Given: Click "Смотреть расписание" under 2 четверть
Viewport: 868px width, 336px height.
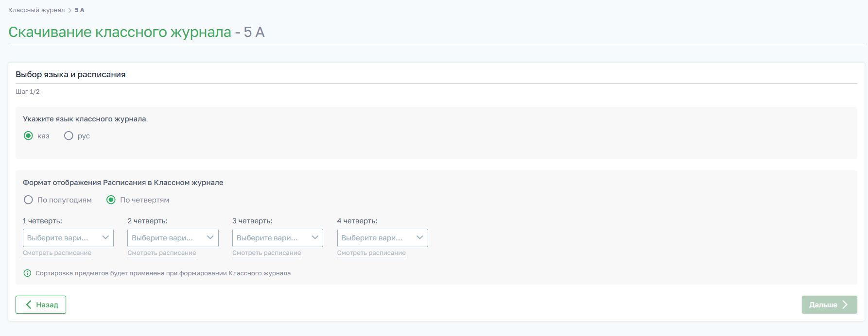Looking at the screenshot, I should click(x=162, y=253).
